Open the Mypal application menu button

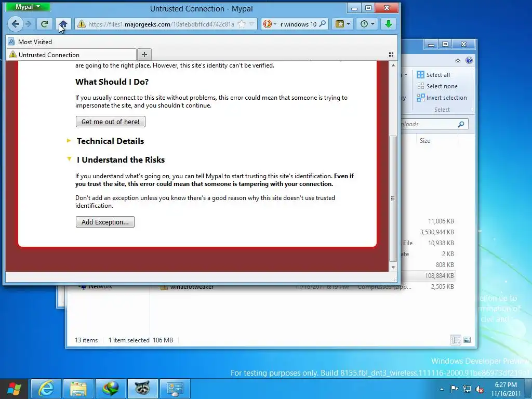28,7
